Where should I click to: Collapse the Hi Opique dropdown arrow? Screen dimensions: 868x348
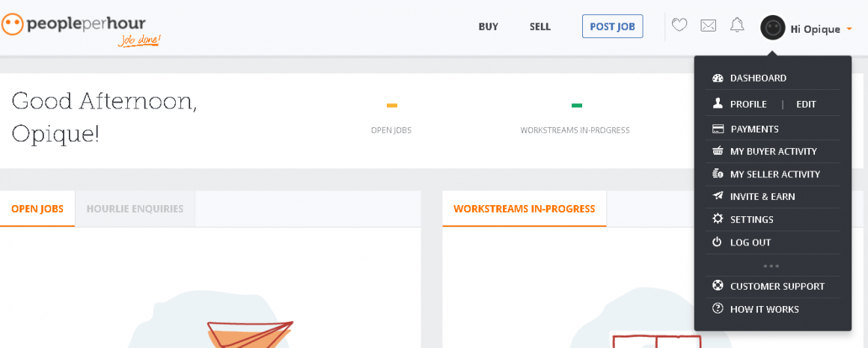[849, 29]
